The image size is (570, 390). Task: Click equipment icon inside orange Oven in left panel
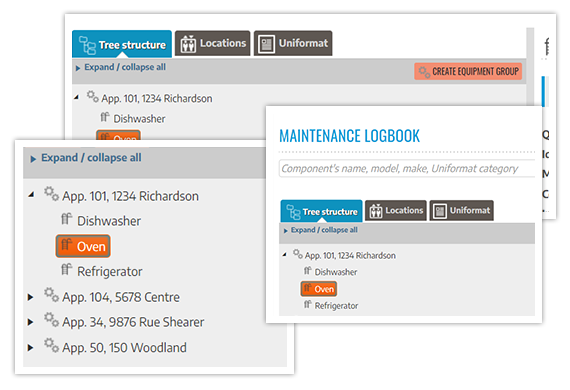pos(67,245)
